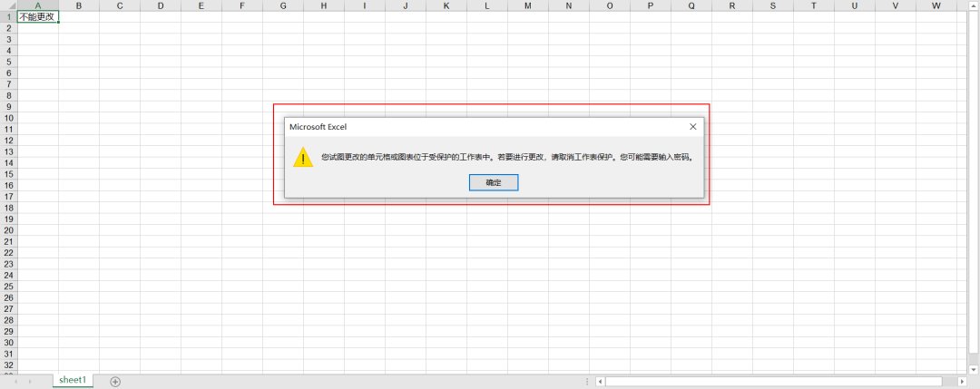Viewport: 980px width, 389px height.
Task: Select row 29 header
Action: (x=9, y=332)
